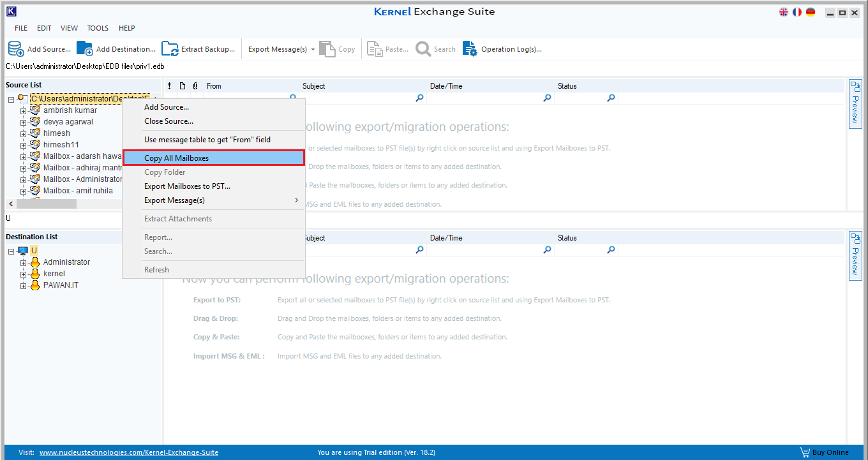Viewport: 868px width, 460px height.
Task: Click the destination computer icon next to U
Action: tap(23, 251)
